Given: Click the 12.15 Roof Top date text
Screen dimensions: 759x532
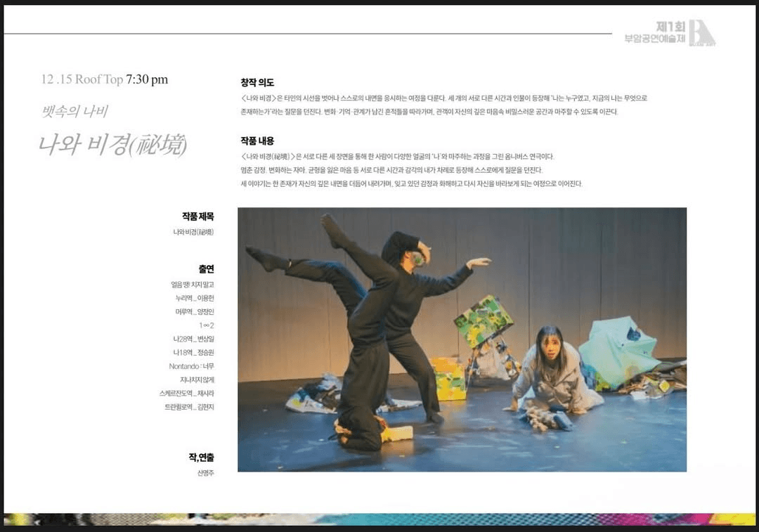Looking at the screenshot, I should [82, 79].
